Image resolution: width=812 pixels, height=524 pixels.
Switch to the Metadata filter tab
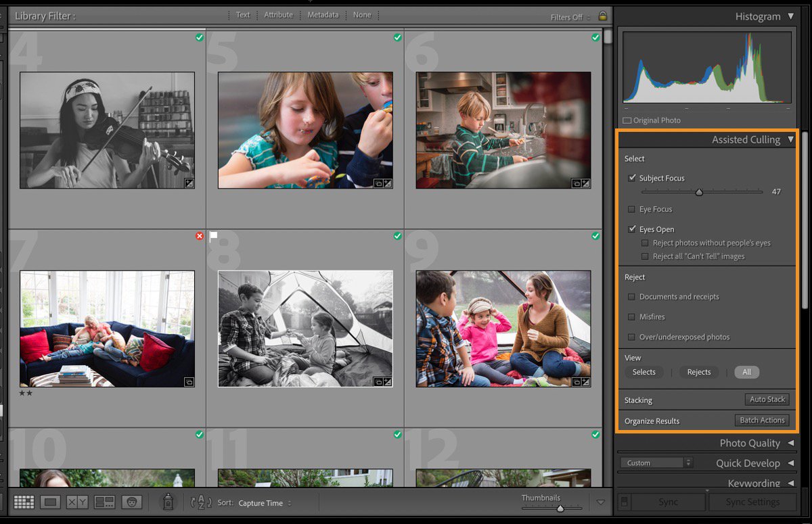click(x=323, y=14)
